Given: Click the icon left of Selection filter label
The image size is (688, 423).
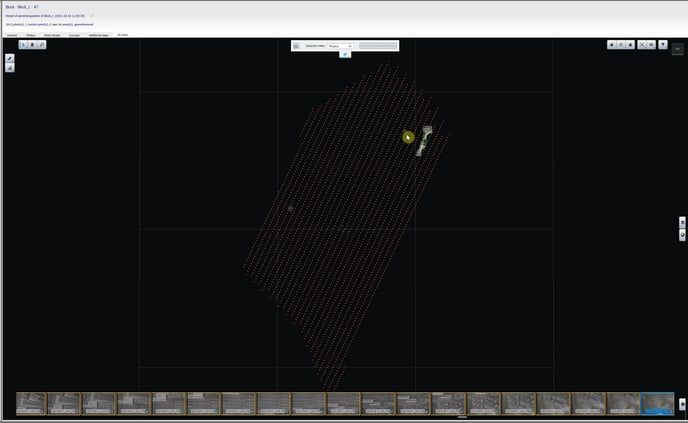Looking at the screenshot, I should coord(297,46).
